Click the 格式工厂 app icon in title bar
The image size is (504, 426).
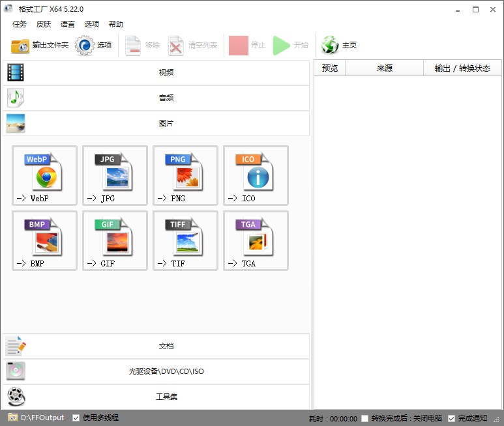tap(8, 8)
